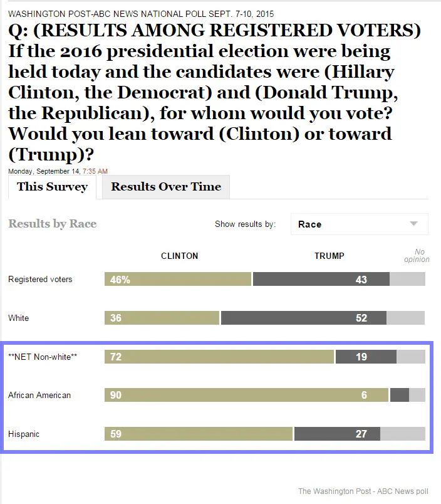Select the No opinion column label
The image size is (441, 504).
417,256
